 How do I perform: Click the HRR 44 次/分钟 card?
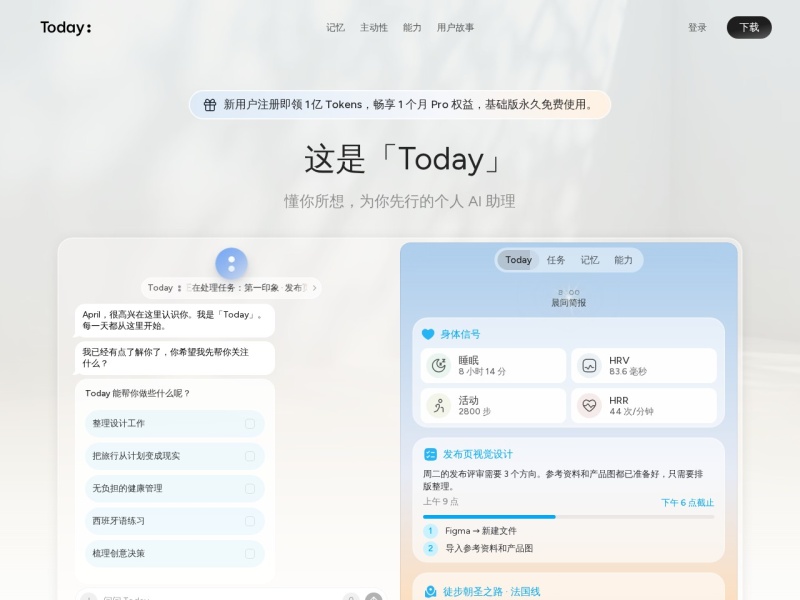[x=644, y=406]
